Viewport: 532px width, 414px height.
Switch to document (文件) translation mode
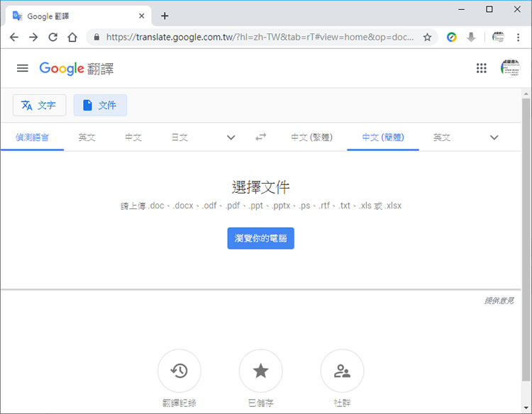[x=101, y=105]
